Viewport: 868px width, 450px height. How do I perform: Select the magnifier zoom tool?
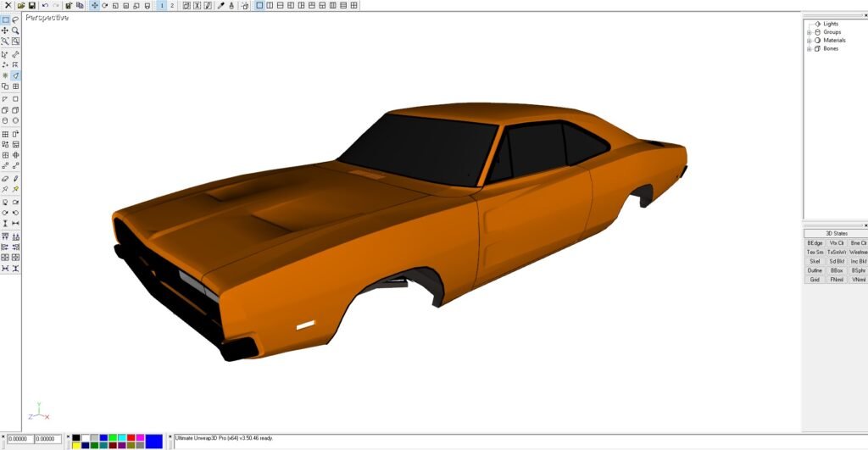coord(15,31)
